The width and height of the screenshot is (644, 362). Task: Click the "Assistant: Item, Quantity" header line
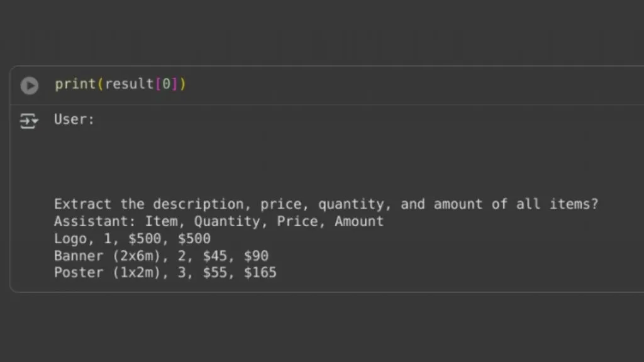219,221
